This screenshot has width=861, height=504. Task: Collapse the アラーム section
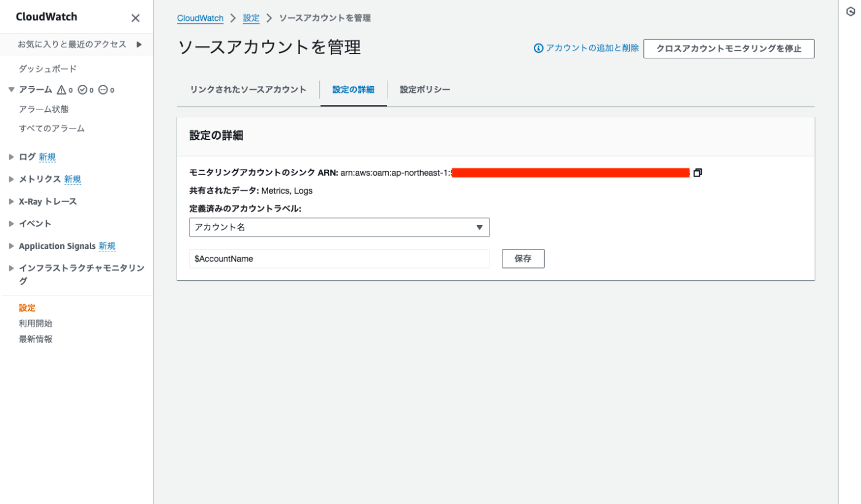11,90
